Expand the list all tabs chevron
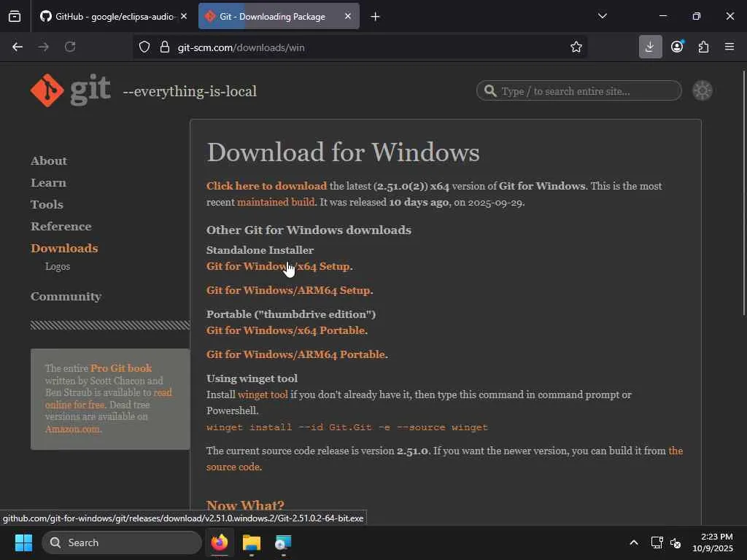Viewport: 747px width, 560px height. tap(602, 16)
